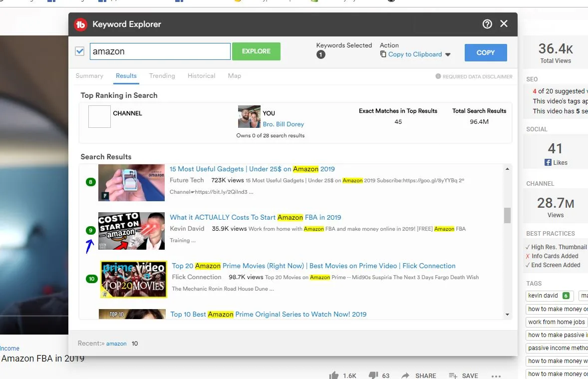Open the Copy to Clipboard action dropdown
The height and width of the screenshot is (379, 588).
coord(415,54)
